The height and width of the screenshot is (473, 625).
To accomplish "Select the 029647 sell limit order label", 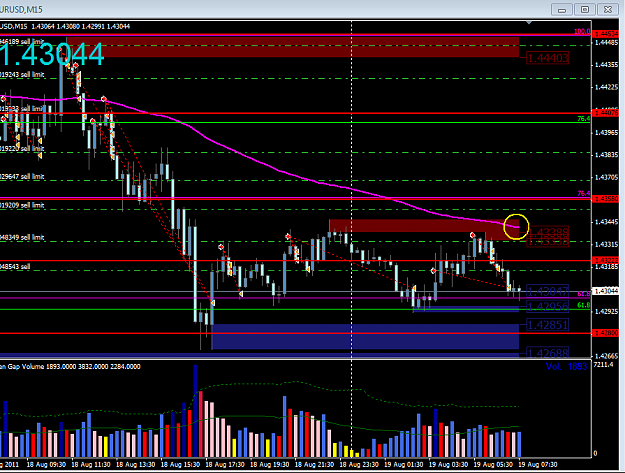I will coord(22,177).
